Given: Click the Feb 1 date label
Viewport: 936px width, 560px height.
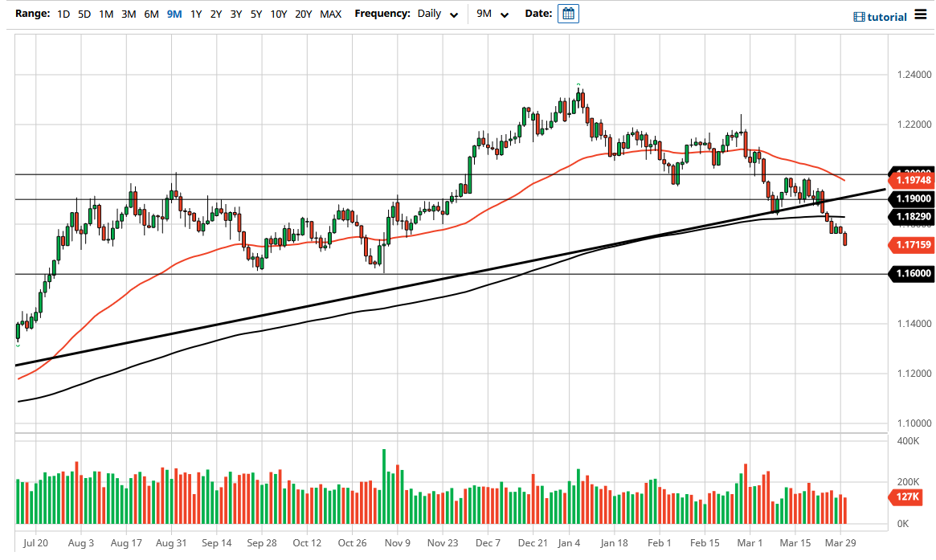Looking at the screenshot, I should pyautogui.click(x=659, y=542).
